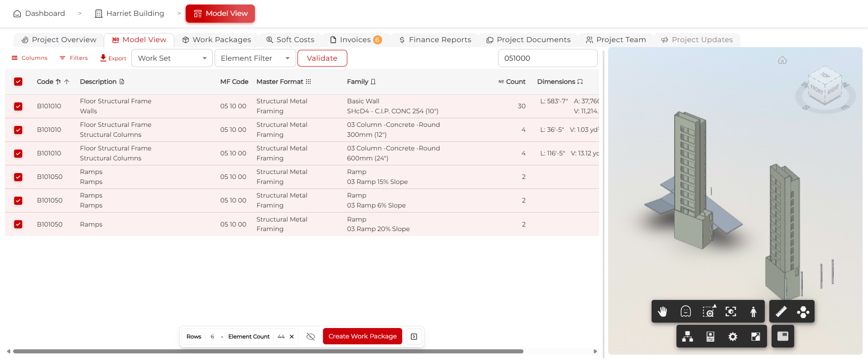Open the Element Filter dropdown
Image resolution: width=868 pixels, height=362 pixels.
[255, 58]
